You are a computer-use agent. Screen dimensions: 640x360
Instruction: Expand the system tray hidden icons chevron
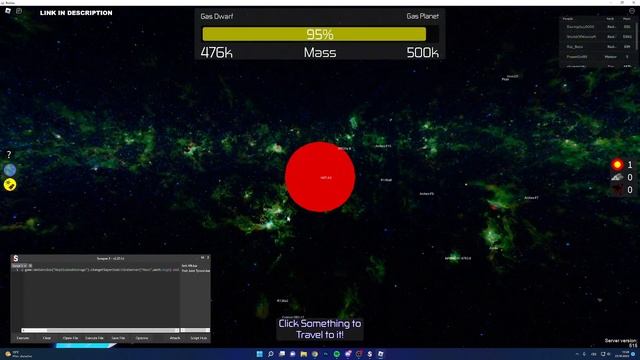[577, 354]
